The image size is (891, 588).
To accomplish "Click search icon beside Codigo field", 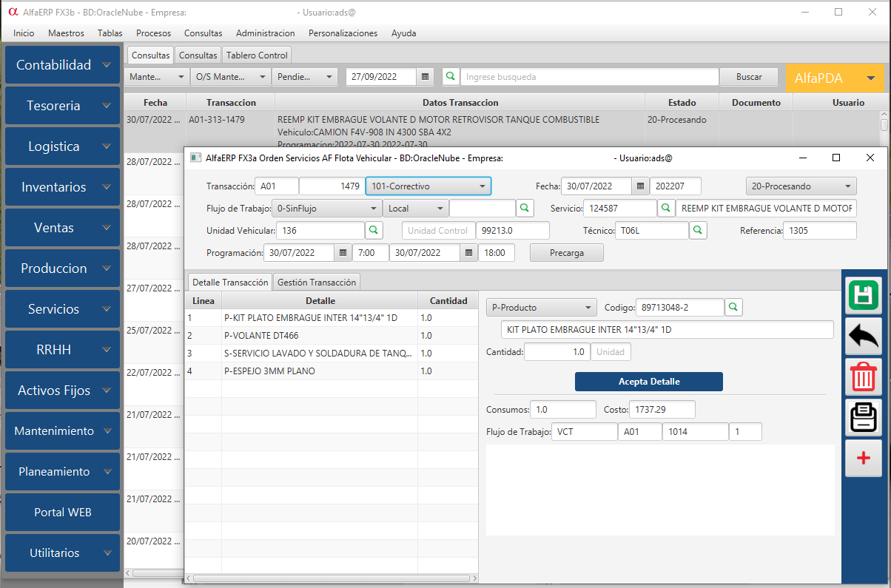I will [733, 307].
